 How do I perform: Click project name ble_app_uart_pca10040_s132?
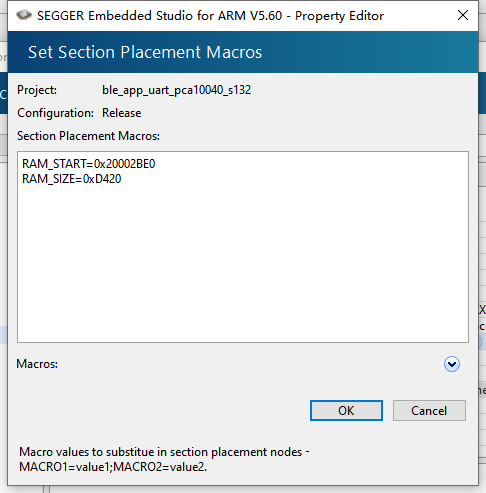(176, 90)
